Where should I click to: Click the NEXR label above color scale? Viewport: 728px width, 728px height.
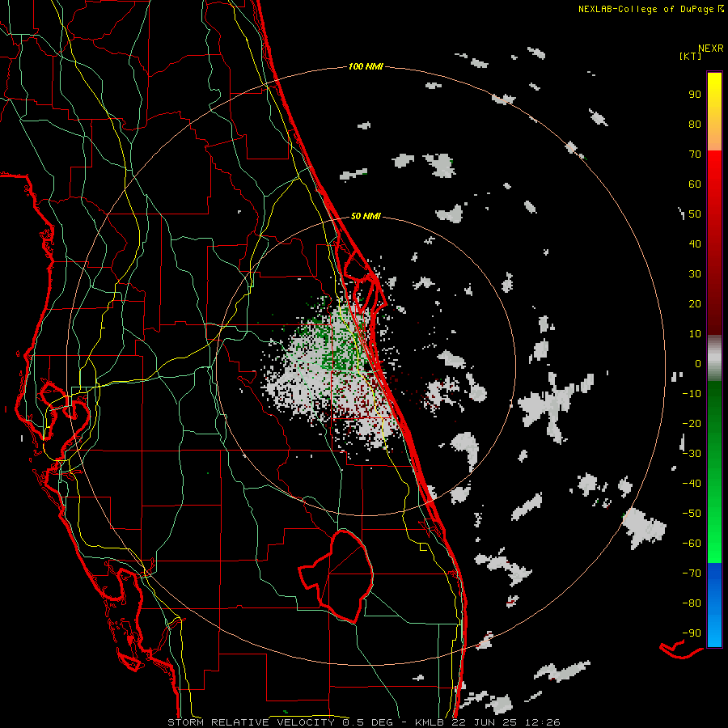710,49
